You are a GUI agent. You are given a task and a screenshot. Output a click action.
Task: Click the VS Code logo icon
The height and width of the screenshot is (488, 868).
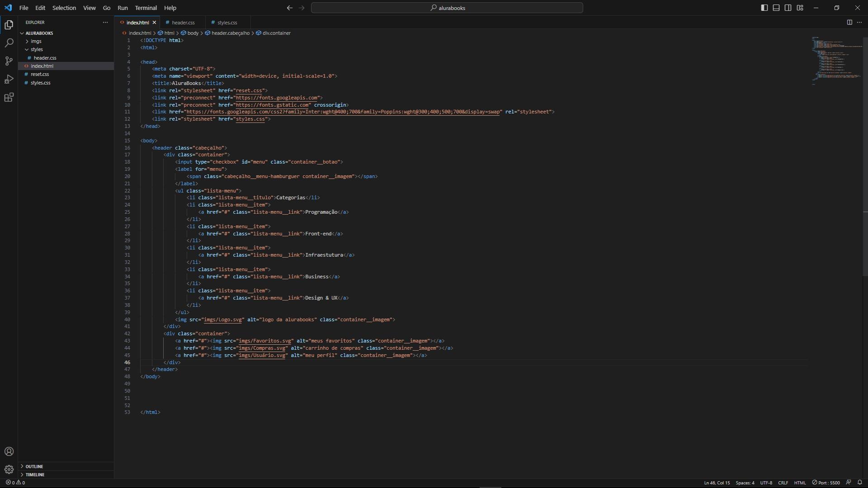tap(8, 8)
